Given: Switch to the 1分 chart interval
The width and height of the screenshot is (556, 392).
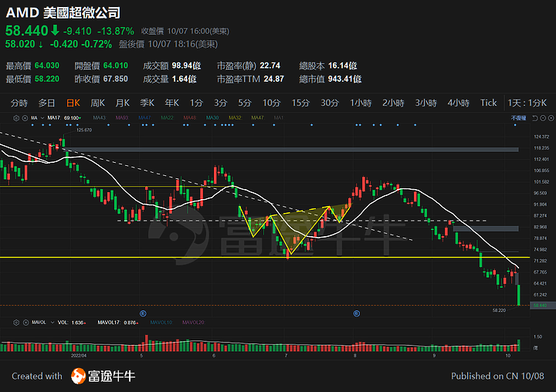Looking at the screenshot, I should click(x=196, y=103).
